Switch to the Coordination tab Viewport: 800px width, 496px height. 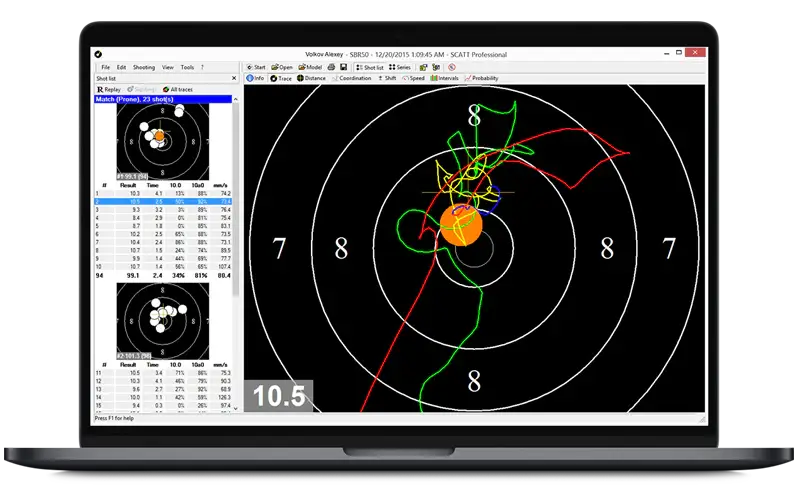[x=352, y=79]
